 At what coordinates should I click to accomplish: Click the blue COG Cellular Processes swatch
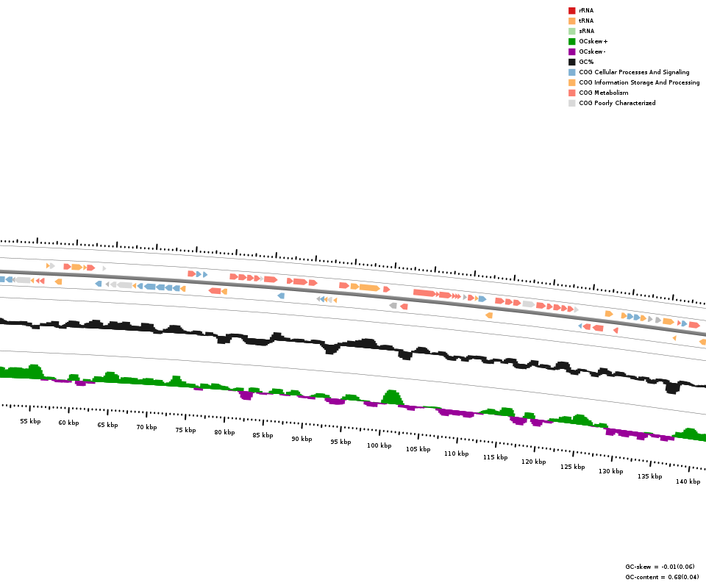pyautogui.click(x=571, y=72)
